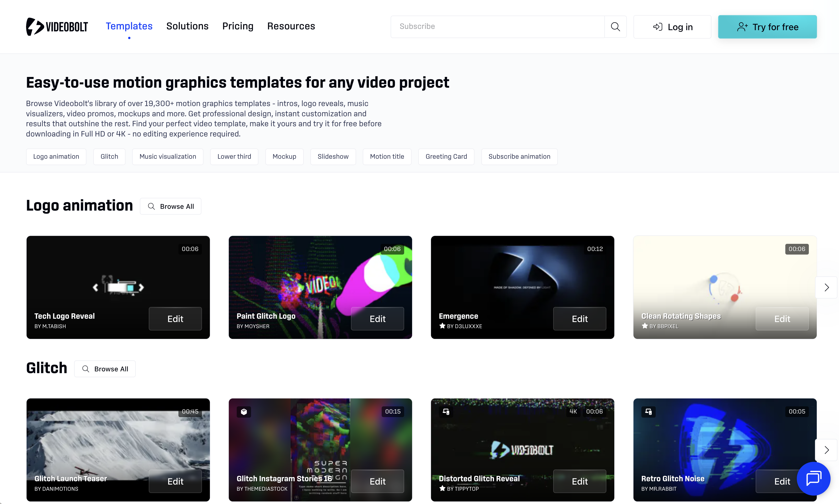Click the Videobolt logo
The width and height of the screenshot is (839, 504).
tap(57, 27)
